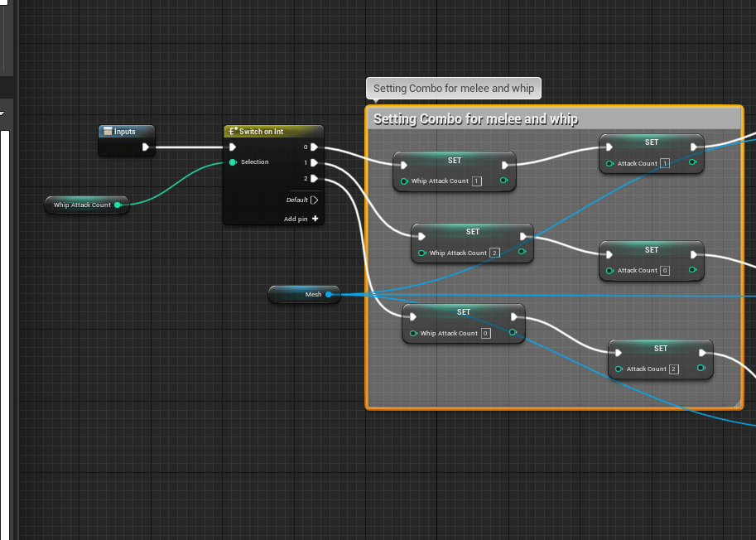The height and width of the screenshot is (540, 756).
Task: Expand the left panel dropdown arrow
Action: (2, 113)
